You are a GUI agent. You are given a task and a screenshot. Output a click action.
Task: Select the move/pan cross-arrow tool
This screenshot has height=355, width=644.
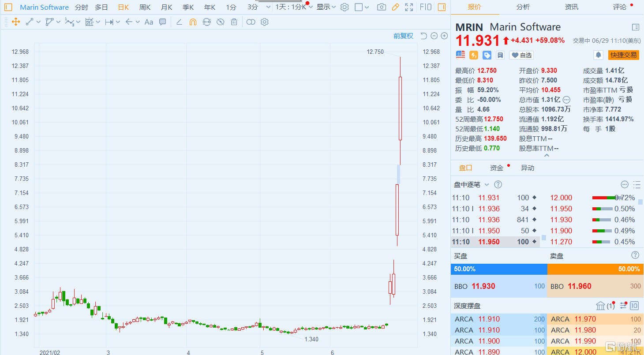tap(16, 22)
